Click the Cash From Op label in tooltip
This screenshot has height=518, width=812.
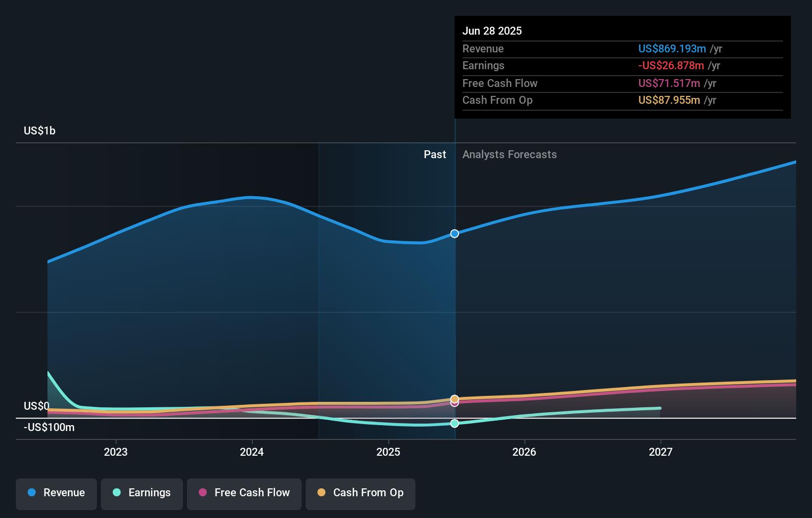click(x=497, y=100)
